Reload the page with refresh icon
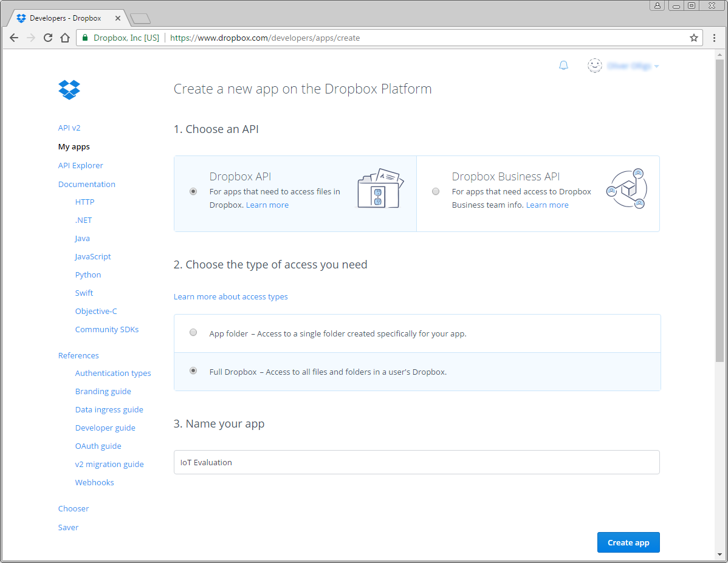Screen dimensions: 728x563 48,38
